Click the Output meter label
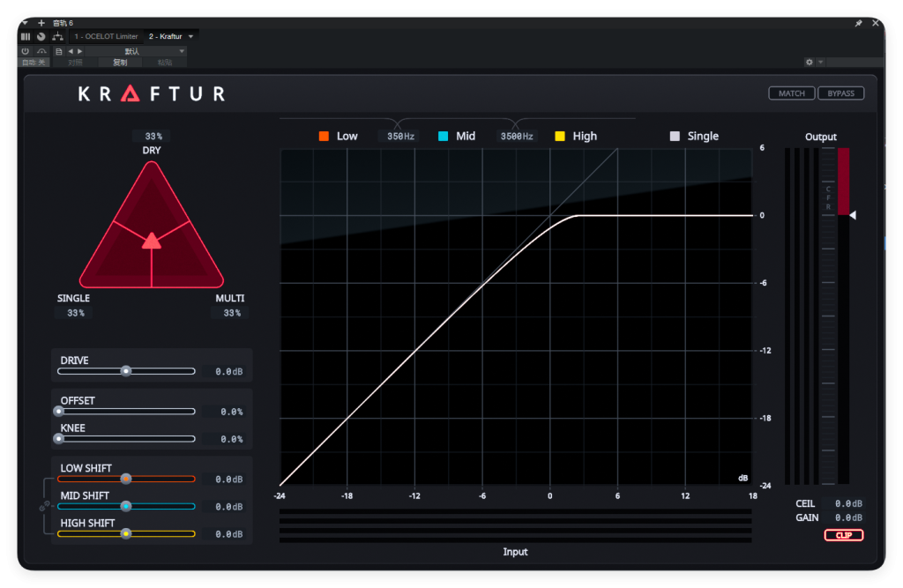This screenshot has height=588, width=903. coord(820,137)
